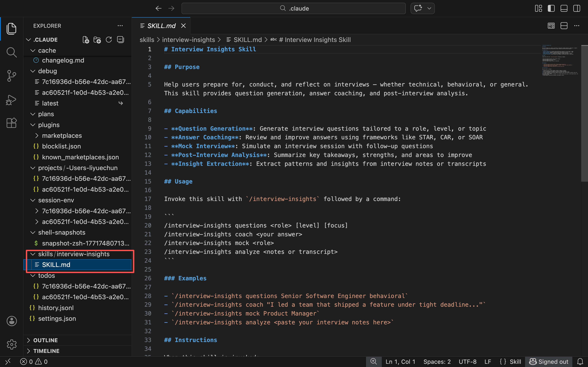This screenshot has height=367, width=588.
Task: Click the UTF-8 encoding status button
Action: click(x=467, y=362)
